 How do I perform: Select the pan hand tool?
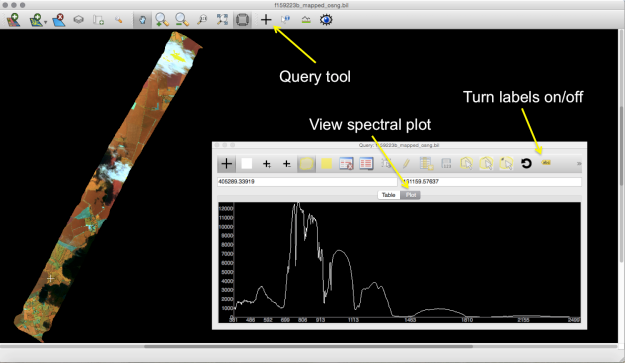pyautogui.click(x=142, y=20)
